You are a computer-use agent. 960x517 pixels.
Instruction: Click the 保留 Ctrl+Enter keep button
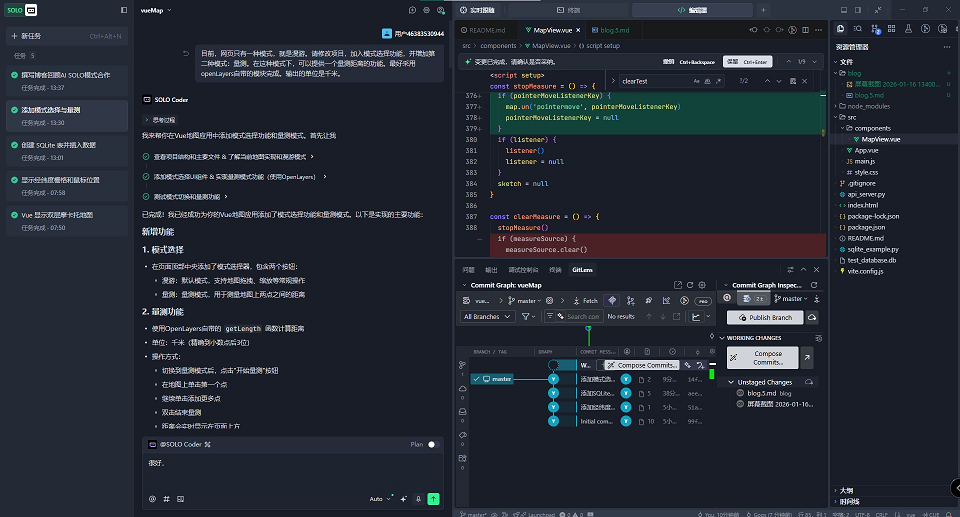747,62
